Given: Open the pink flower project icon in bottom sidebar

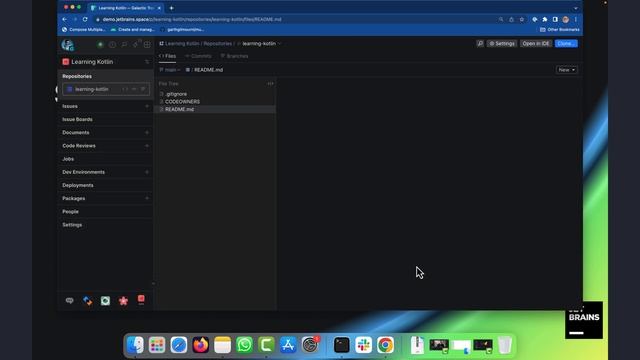Looking at the screenshot, I should point(123,301).
